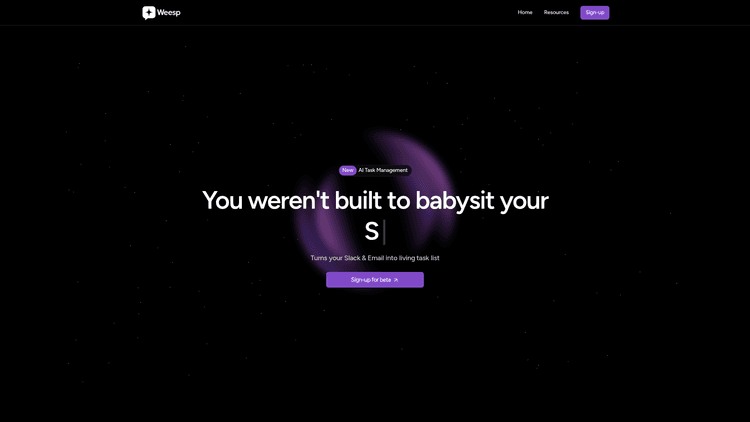The image size is (750, 422).
Task: Open the Resources nav link
Action: pyautogui.click(x=556, y=13)
